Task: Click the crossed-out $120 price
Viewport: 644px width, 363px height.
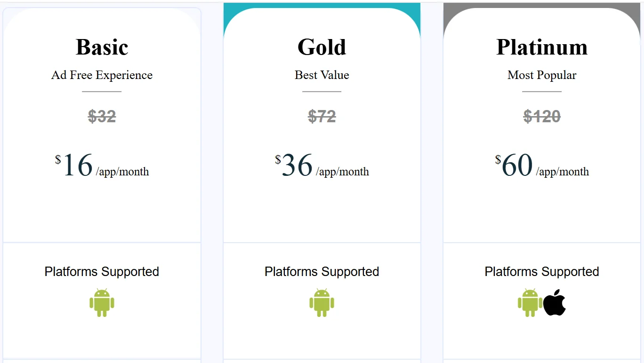Action: (542, 116)
